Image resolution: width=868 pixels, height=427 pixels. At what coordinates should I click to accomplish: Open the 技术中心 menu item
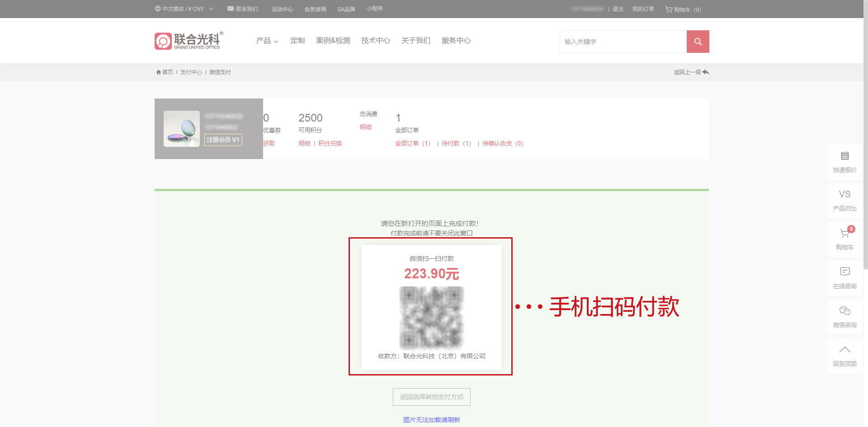click(x=375, y=41)
